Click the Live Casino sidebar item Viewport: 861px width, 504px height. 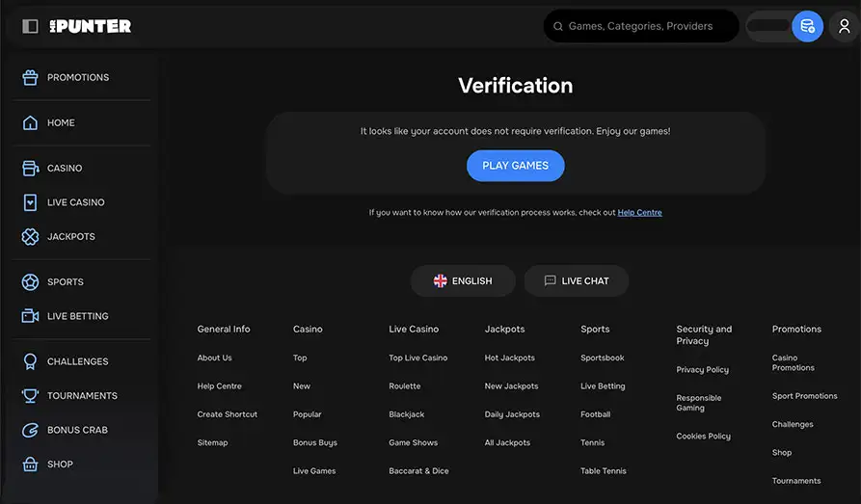[75, 202]
